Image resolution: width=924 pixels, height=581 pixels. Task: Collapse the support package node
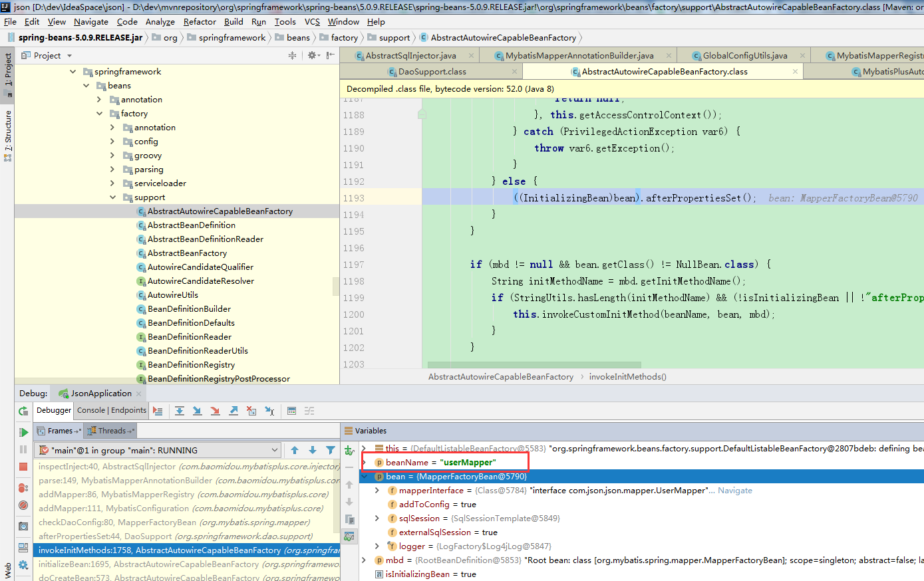[112, 197]
